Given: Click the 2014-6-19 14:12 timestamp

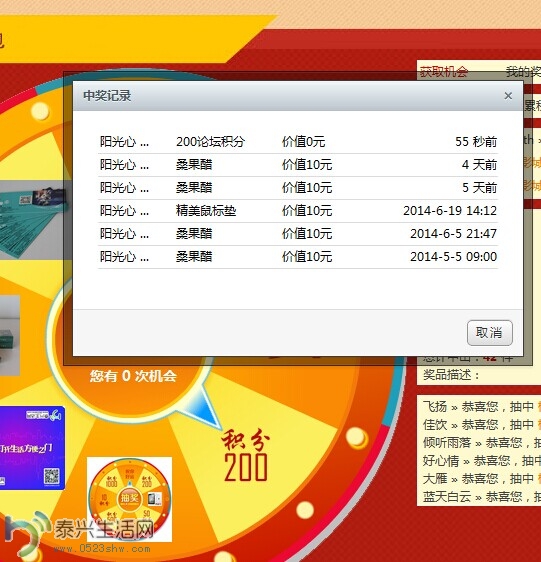Looking at the screenshot, I should coord(450,210).
